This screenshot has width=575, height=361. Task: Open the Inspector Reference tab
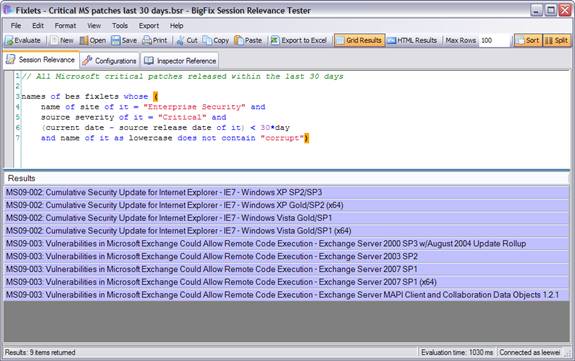pos(180,61)
